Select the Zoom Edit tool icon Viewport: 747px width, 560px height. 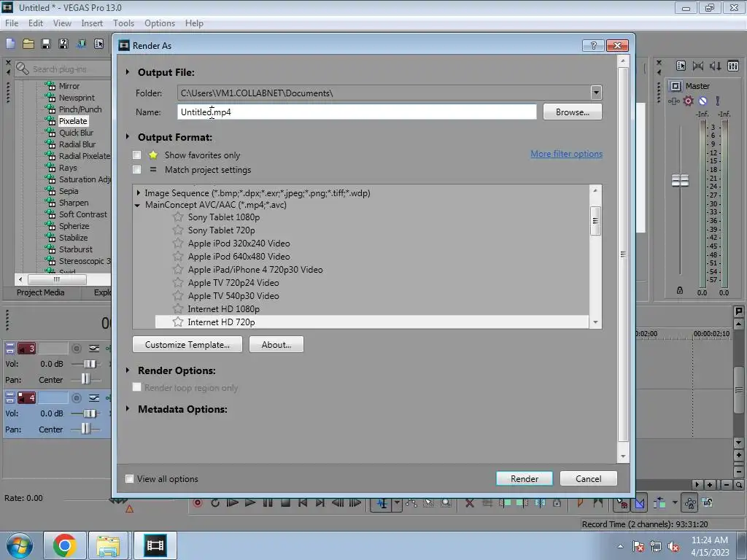point(446,503)
